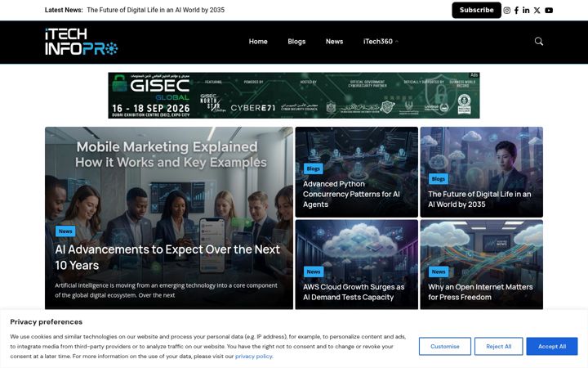Open the News menu item
Image resolution: width=588 pixels, height=368 pixels.
coord(334,42)
